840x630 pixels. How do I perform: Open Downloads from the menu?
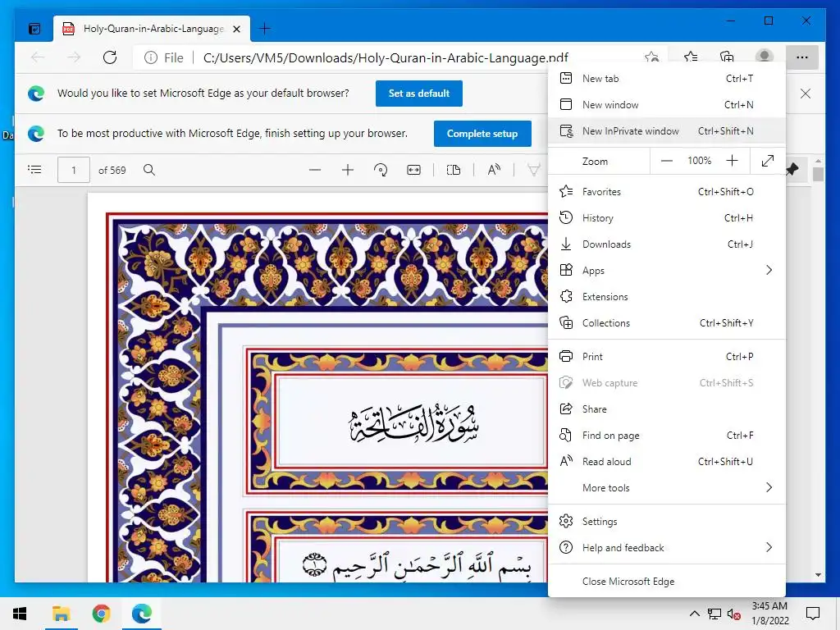[x=666, y=244]
